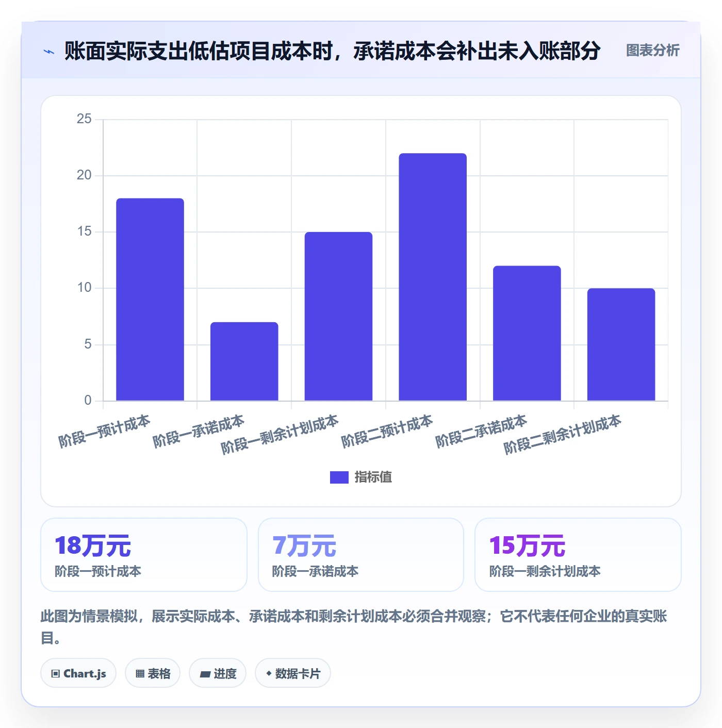Click the grid icon in the 表格 chip
The width and height of the screenshot is (722, 728).
[140, 674]
